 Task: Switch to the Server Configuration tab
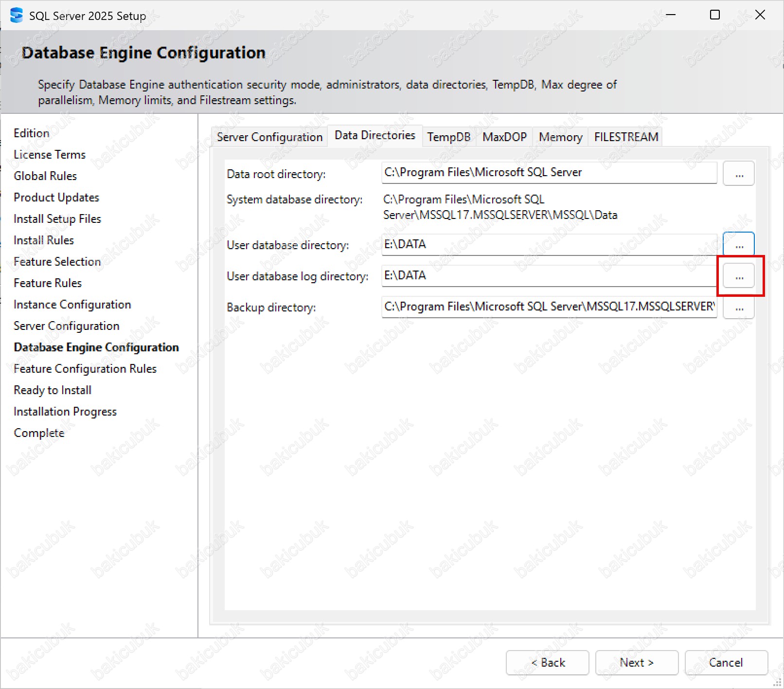click(269, 137)
